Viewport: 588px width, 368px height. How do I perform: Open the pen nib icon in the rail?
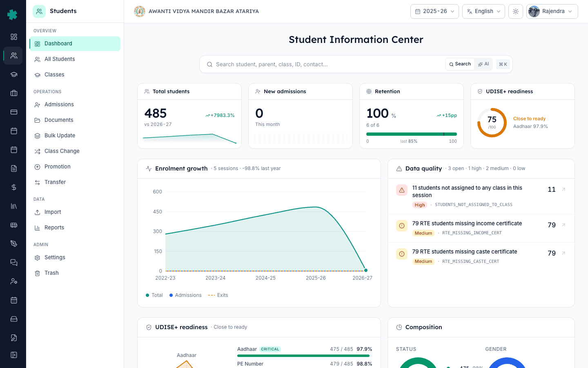click(x=14, y=244)
